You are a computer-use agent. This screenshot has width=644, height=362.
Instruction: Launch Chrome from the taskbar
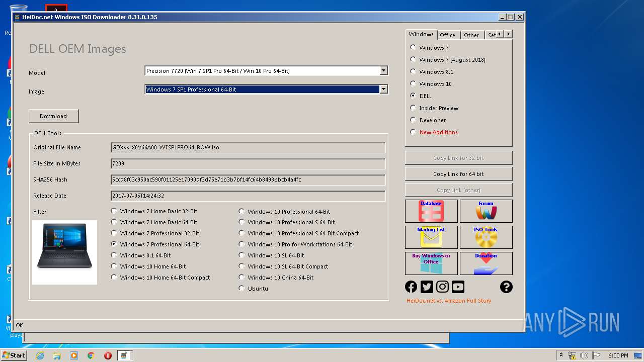click(91, 355)
